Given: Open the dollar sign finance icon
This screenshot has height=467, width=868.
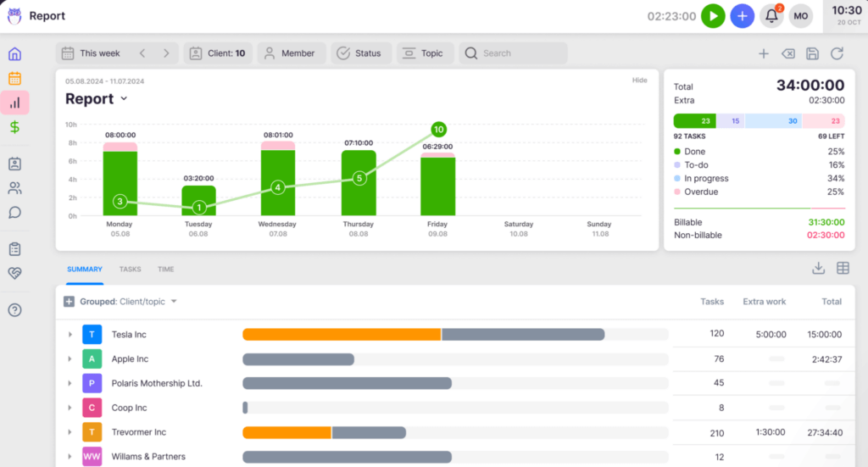Looking at the screenshot, I should pyautogui.click(x=14, y=127).
